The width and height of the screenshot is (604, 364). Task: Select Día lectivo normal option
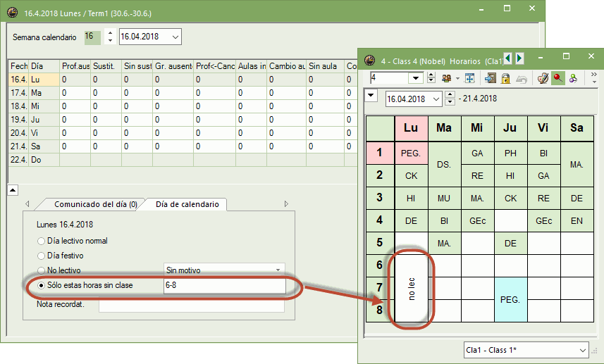(41, 241)
